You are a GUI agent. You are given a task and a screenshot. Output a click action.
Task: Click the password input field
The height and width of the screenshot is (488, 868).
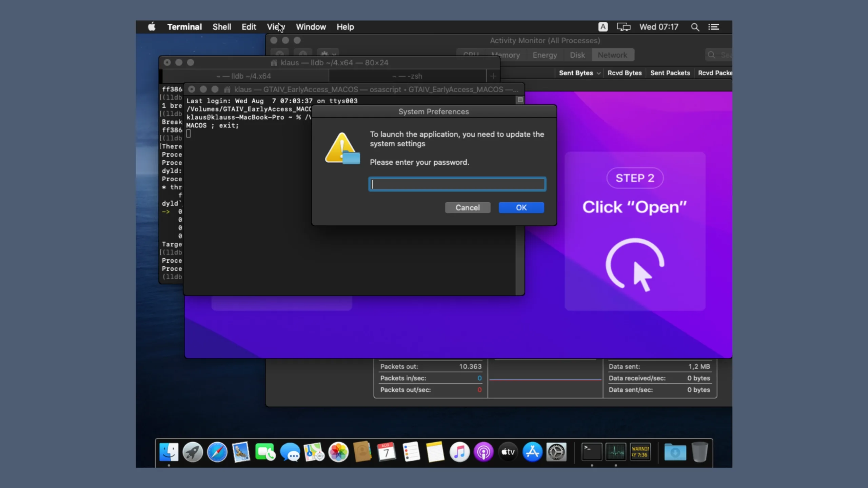click(457, 184)
